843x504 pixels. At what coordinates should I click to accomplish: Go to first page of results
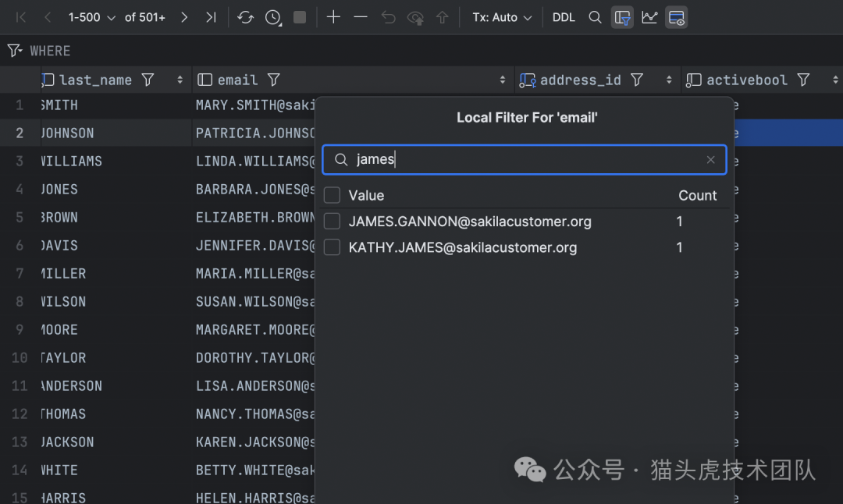click(x=21, y=17)
